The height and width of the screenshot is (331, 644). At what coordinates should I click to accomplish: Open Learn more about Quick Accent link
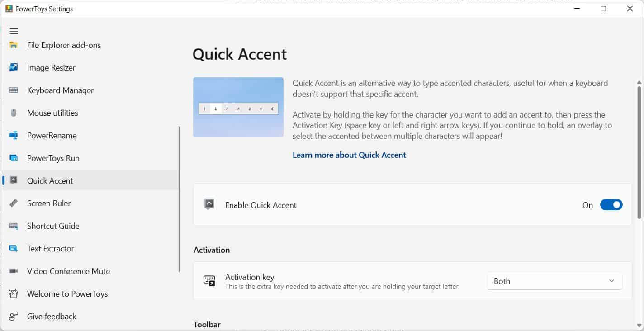(x=349, y=155)
